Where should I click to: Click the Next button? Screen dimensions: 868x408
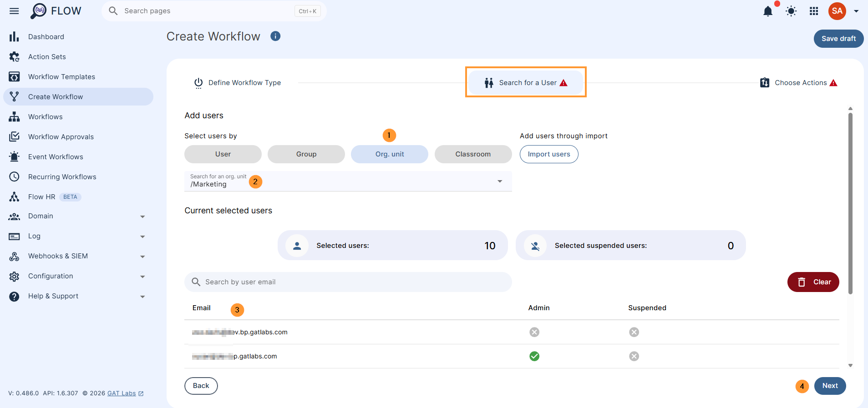[830, 386]
